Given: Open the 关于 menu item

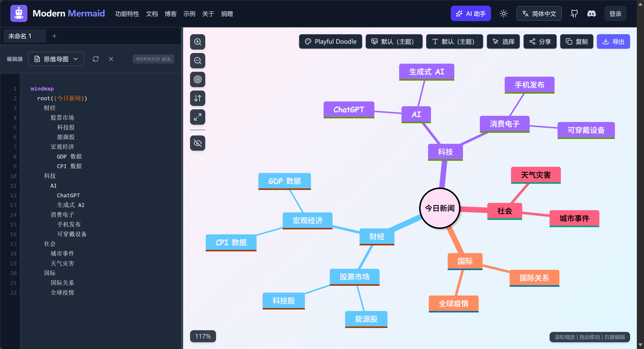Looking at the screenshot, I should [208, 14].
